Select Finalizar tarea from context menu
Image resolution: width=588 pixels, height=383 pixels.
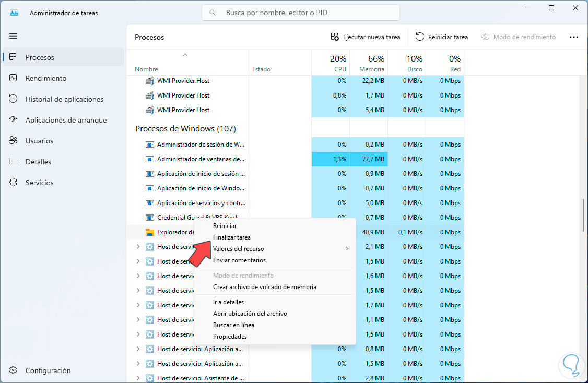(232, 237)
